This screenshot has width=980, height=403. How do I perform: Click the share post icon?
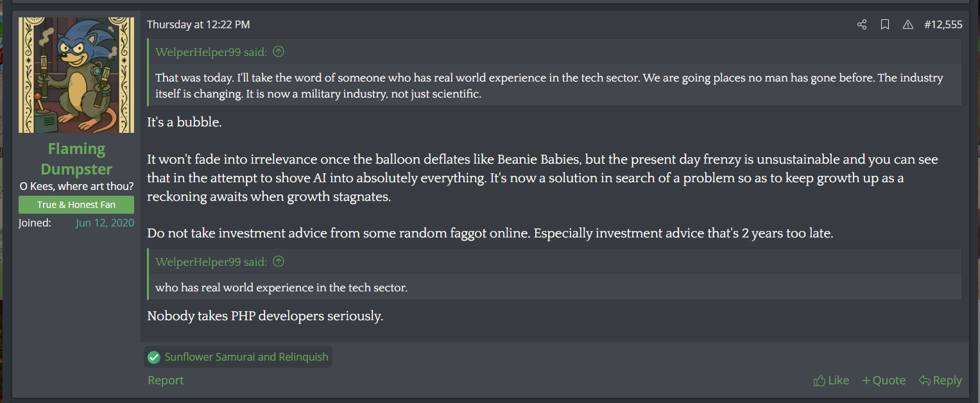click(862, 25)
